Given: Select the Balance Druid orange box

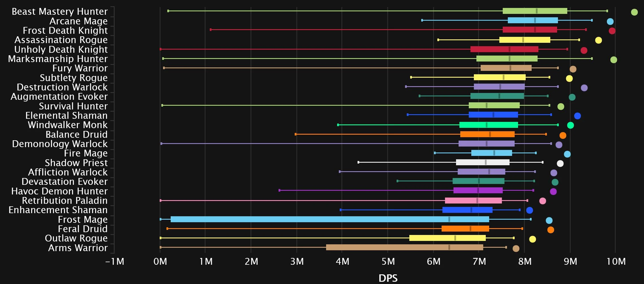Looking at the screenshot, I should pyautogui.click(x=487, y=134).
